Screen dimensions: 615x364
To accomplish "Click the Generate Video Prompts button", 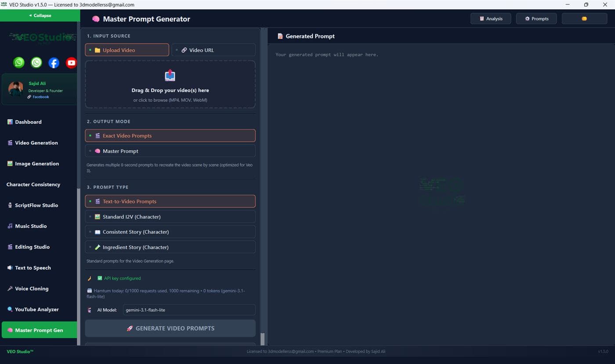I will tap(170, 328).
